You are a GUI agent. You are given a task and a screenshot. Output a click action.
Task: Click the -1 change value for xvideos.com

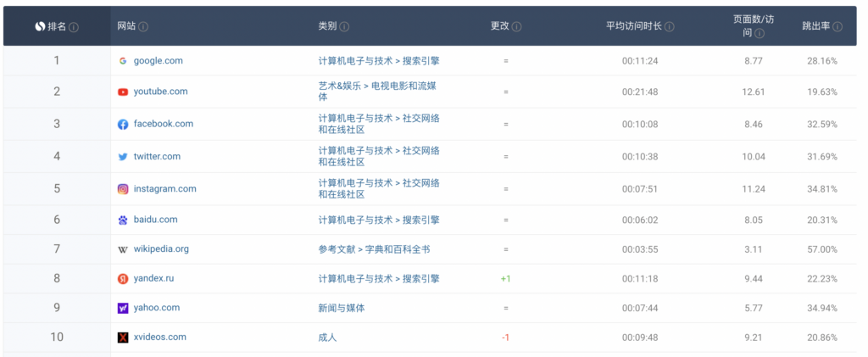[x=505, y=337]
